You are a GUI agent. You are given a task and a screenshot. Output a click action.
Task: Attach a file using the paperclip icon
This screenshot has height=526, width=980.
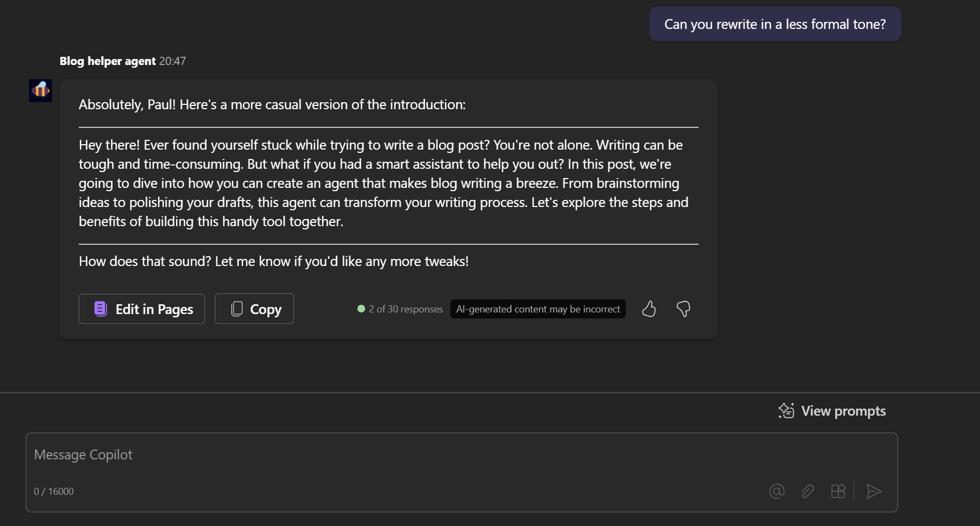click(x=808, y=491)
